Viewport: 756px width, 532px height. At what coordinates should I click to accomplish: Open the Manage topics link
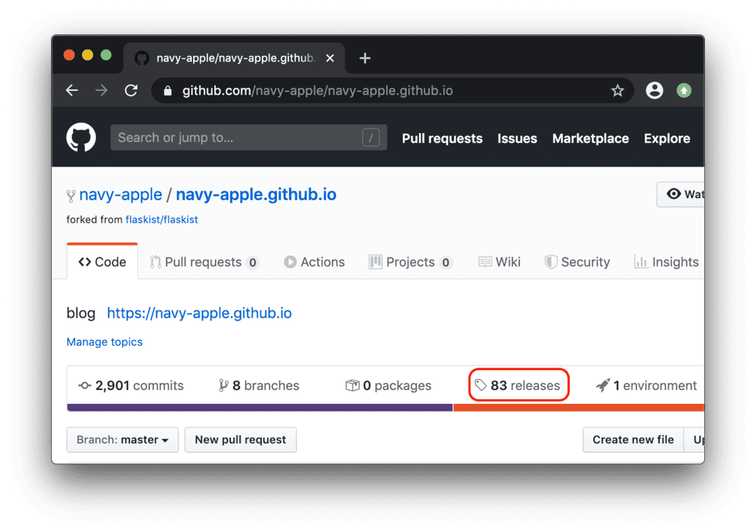coord(104,342)
